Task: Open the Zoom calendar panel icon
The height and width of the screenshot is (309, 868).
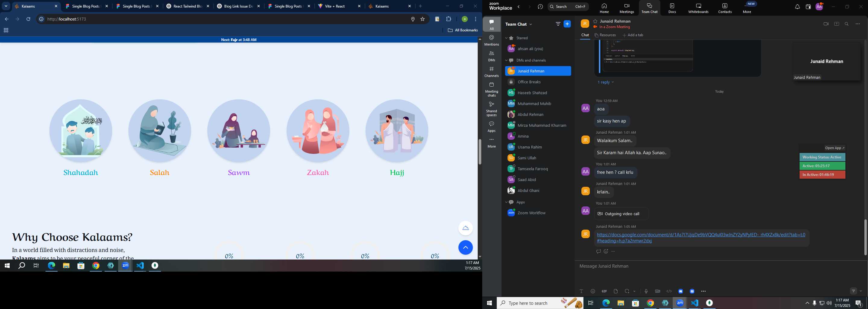Action: pos(808,7)
